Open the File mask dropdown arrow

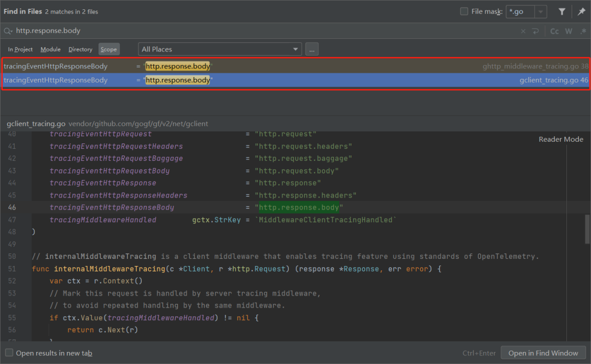[541, 11]
